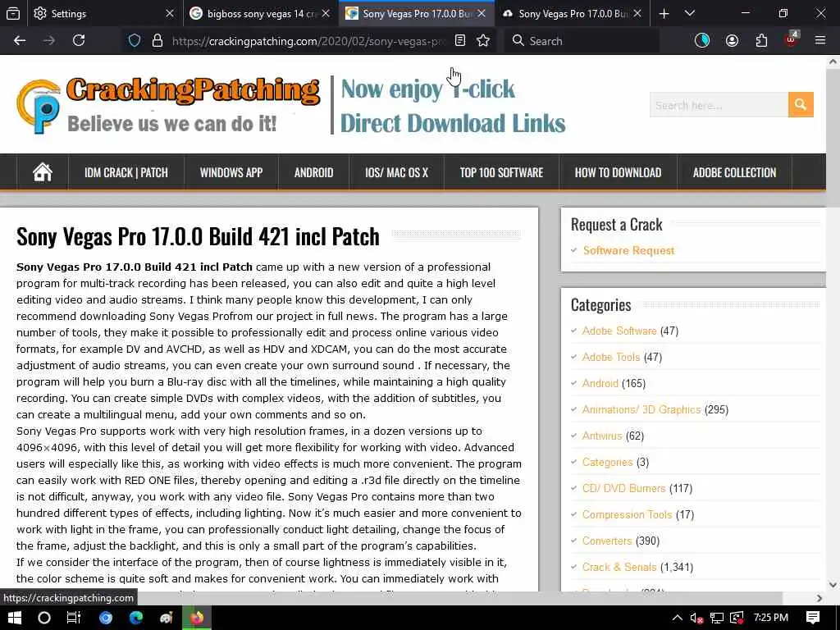Viewport: 840px width, 630px height.
Task: Open notification center icon
Action: click(813, 618)
